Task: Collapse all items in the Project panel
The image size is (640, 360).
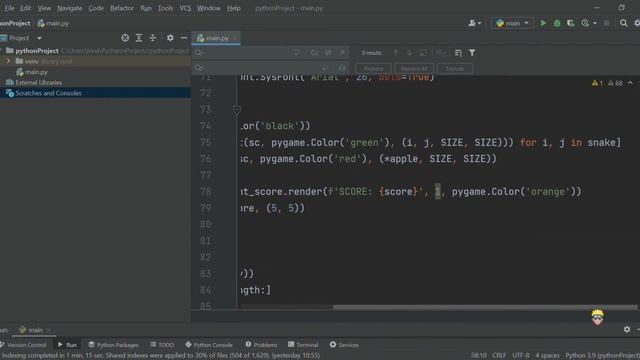Action: point(153,38)
